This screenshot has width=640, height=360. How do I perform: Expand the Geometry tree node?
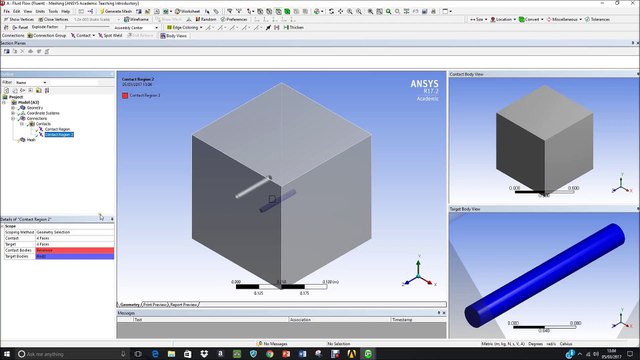coord(13,108)
